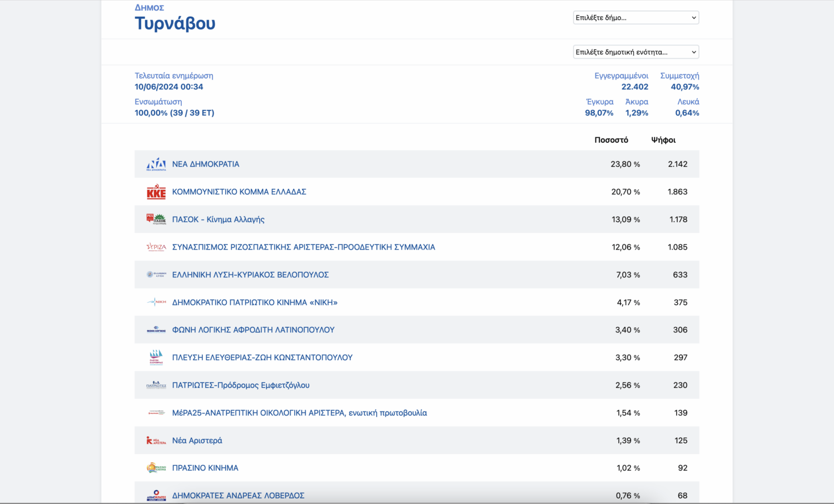
Task: Open ΔΗΜΟΚΡΑΤΕΣ ΑΝΔΡΕΑΣ ΛΟΒΕΡΔΟΣ link
Action: [239, 496]
